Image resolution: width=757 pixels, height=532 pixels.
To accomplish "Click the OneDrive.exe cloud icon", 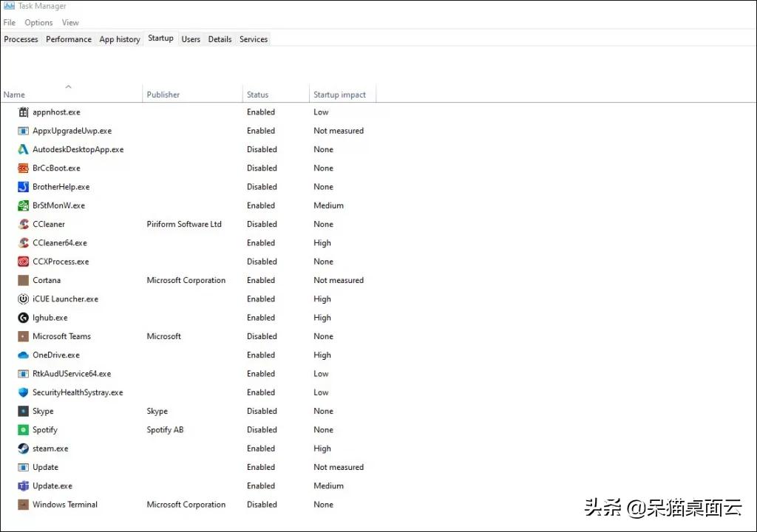I will click(23, 355).
